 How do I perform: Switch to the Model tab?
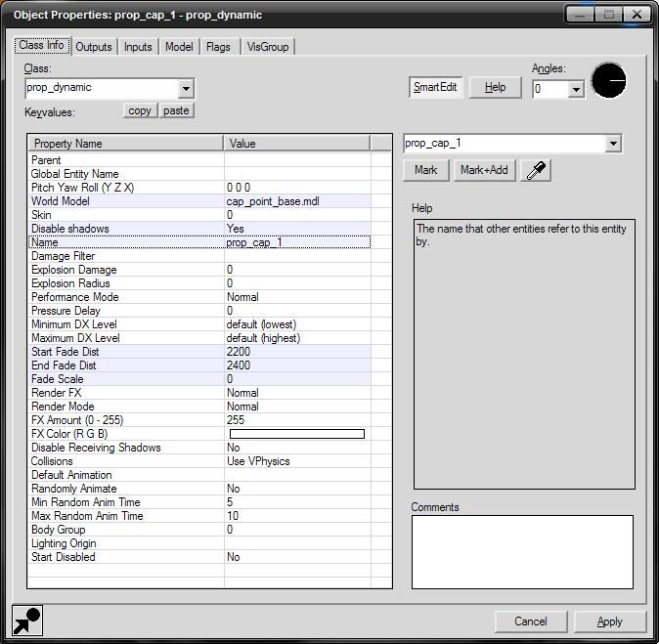[179, 47]
